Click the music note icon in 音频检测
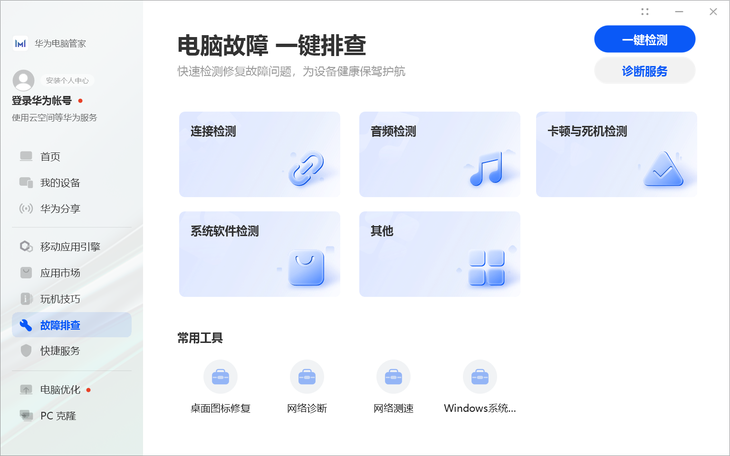The image size is (730, 456). [487, 169]
